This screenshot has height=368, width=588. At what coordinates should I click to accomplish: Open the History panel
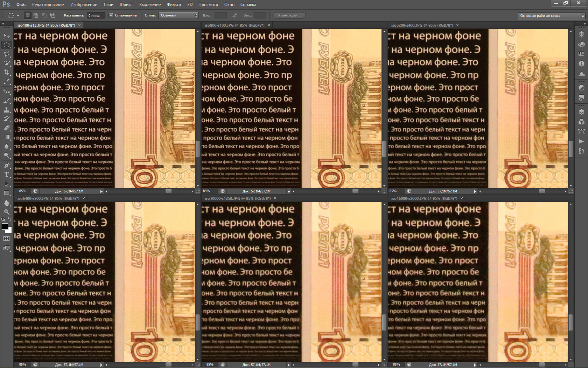pyautogui.click(x=581, y=151)
